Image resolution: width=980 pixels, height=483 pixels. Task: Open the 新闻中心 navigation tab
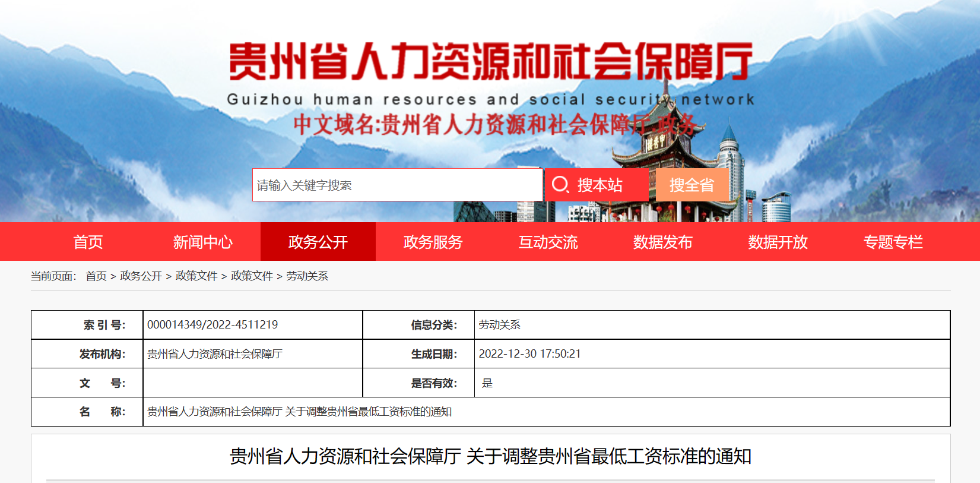click(203, 242)
